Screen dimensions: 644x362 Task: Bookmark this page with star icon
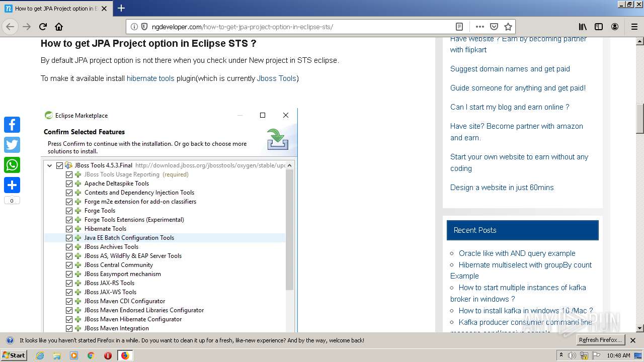(x=508, y=27)
